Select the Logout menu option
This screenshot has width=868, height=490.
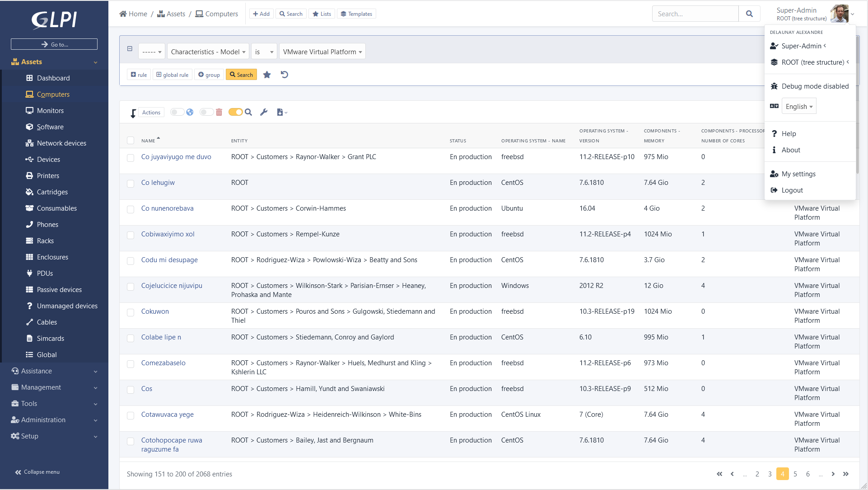(792, 190)
